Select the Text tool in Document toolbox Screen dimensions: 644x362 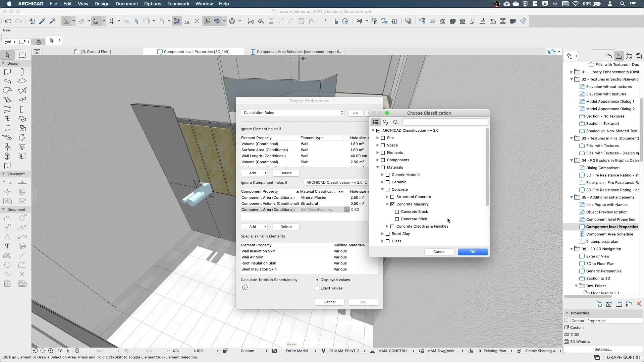pos(7,237)
